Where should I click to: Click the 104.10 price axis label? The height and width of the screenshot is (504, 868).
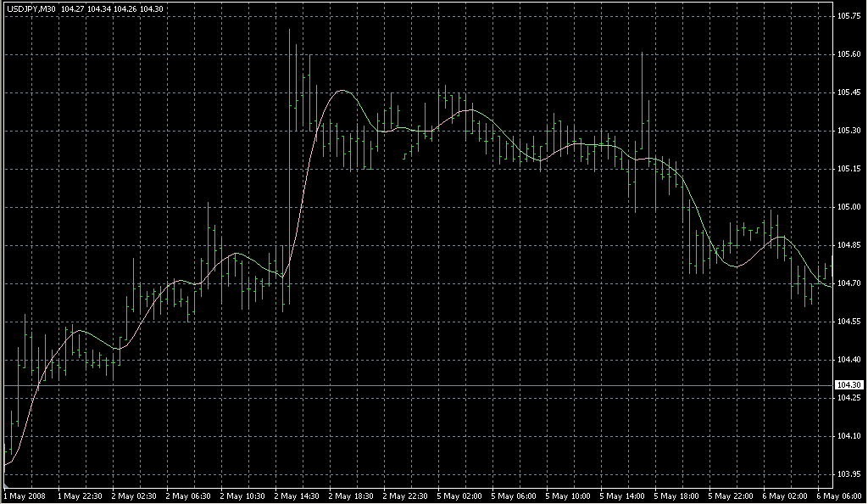coord(849,436)
